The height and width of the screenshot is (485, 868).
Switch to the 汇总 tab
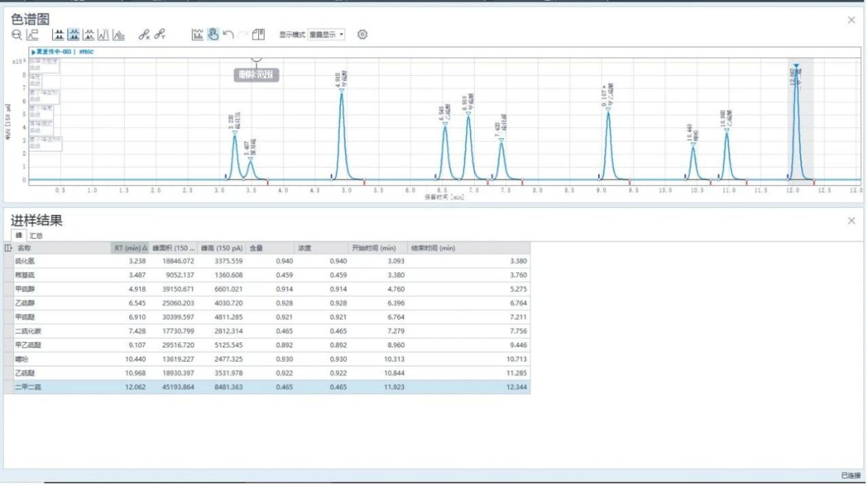[36, 236]
